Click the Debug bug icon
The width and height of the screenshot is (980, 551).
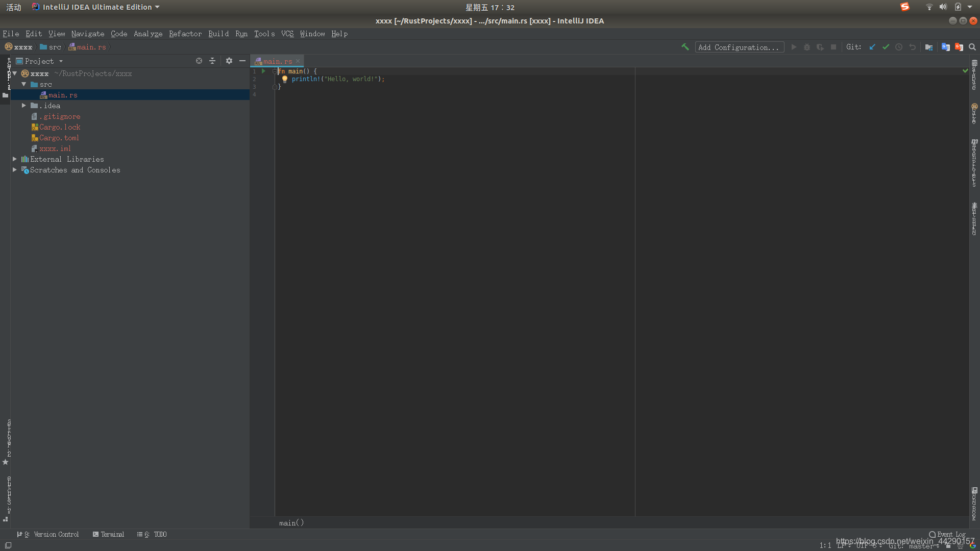807,47
